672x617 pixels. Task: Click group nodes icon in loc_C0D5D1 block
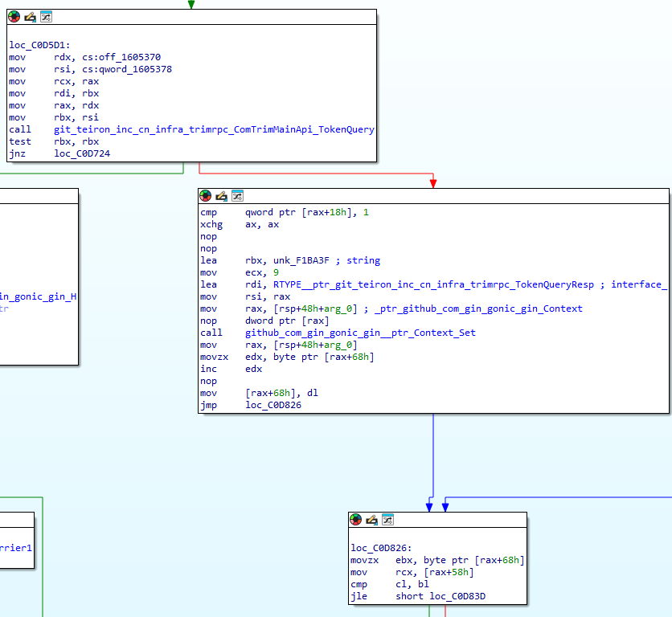pyautogui.click(x=46, y=17)
